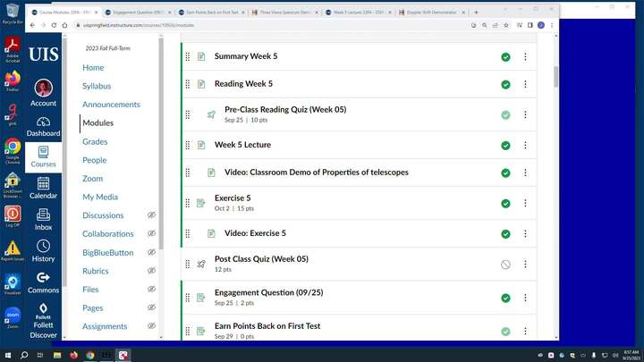Open the History clock icon
The image size is (644, 362).
(43, 250)
